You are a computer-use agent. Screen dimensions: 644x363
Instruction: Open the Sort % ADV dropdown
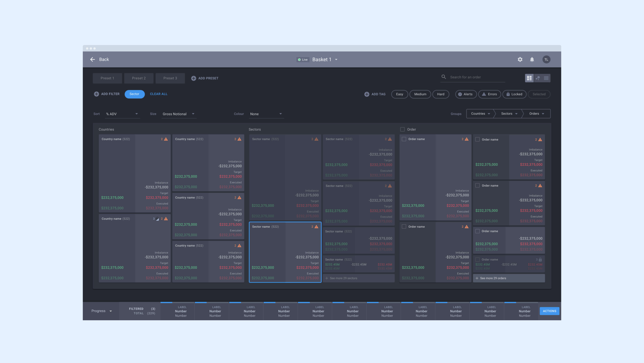(x=122, y=114)
